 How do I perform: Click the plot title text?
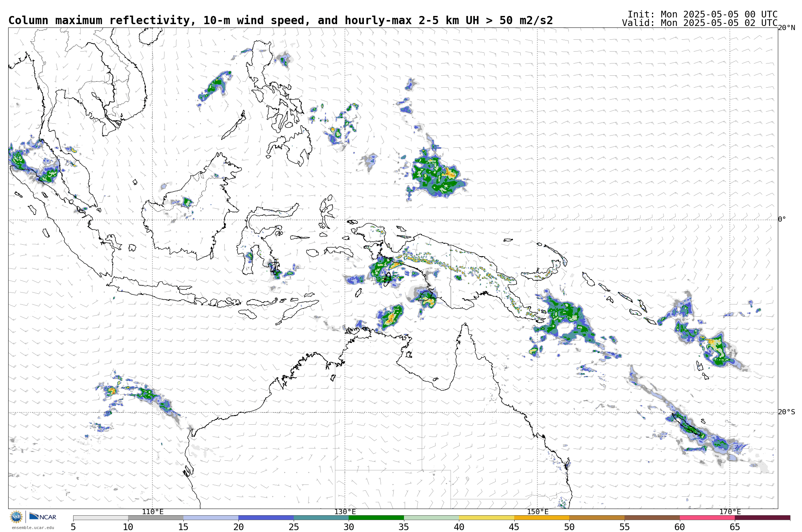coord(281,20)
